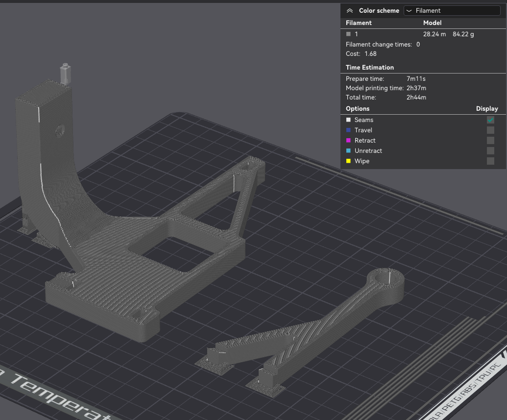The image size is (507, 420).
Task: Click the cyan Unretract color swatch
Action: pos(348,150)
